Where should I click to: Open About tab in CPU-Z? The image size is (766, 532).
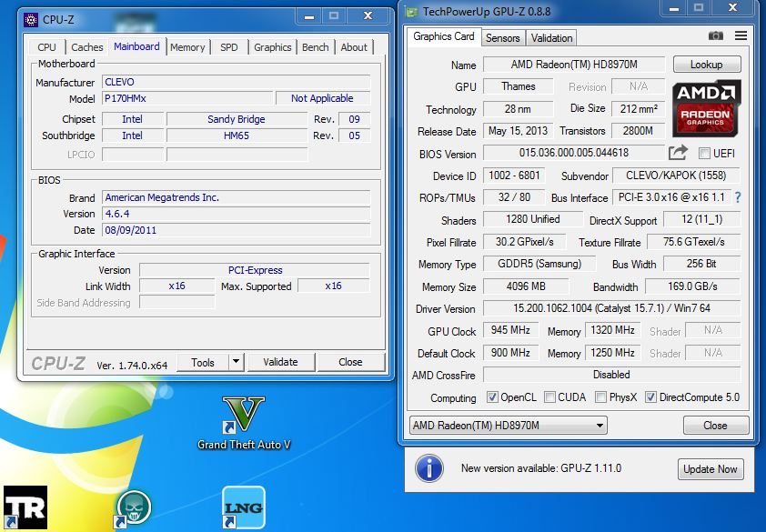coord(354,47)
